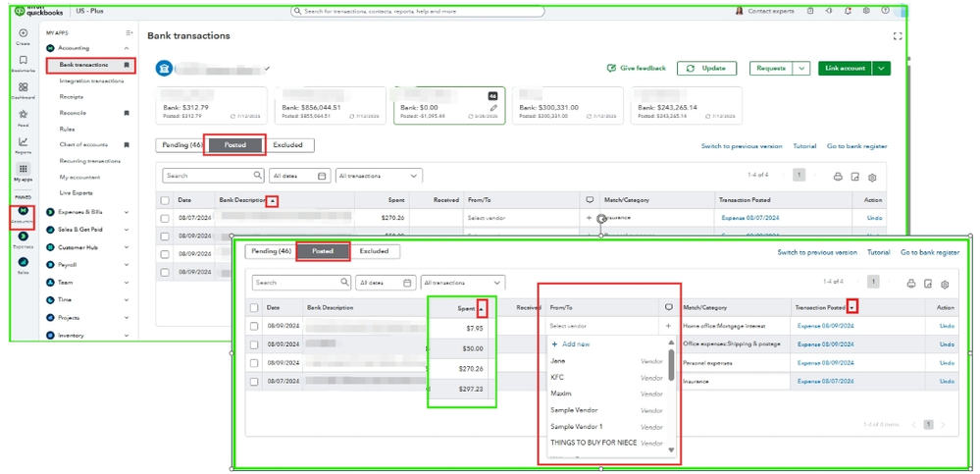Select the Posted tab in the lower screenshot
This screenshot has width=980, height=474.
coord(323,251)
